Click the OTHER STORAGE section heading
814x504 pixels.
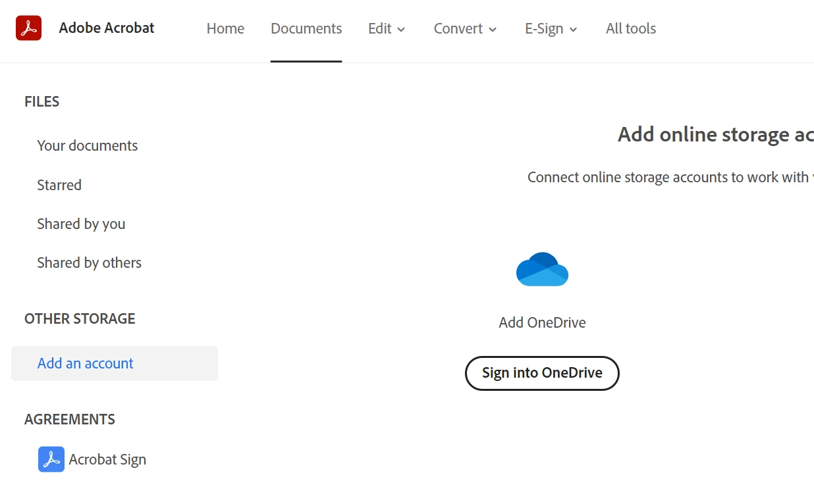tap(80, 318)
